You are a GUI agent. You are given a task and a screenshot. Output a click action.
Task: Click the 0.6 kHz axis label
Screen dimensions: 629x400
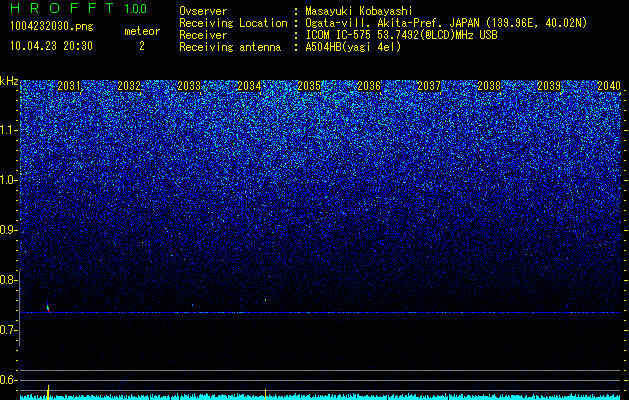(9, 380)
